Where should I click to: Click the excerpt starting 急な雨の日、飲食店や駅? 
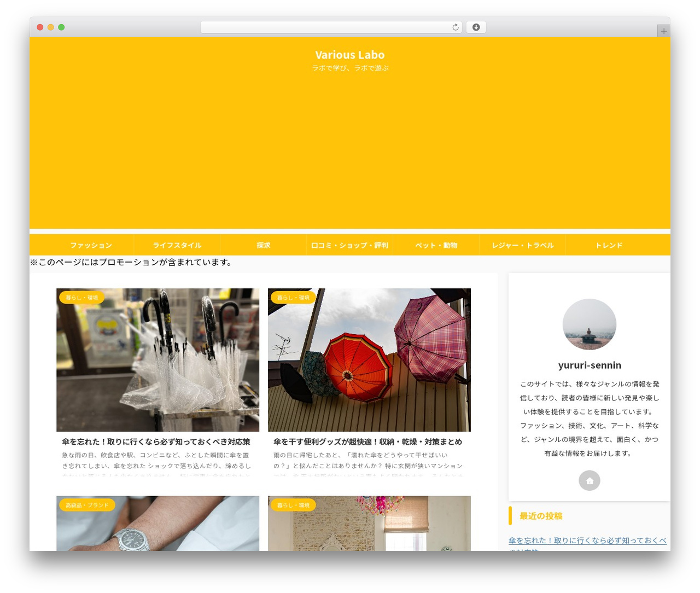156,465
